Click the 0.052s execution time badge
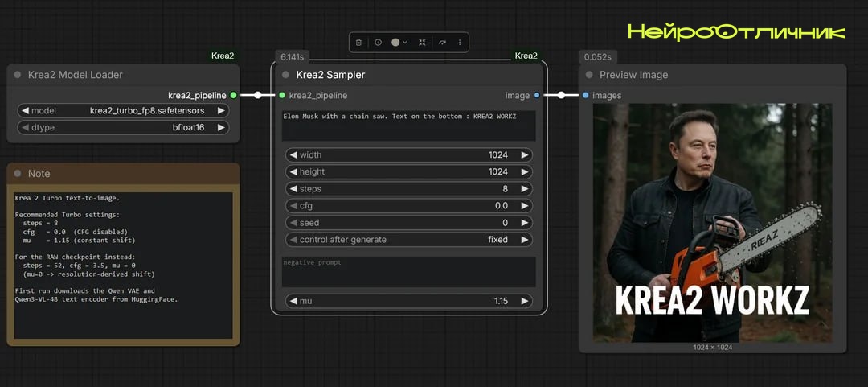This screenshot has height=387, width=868. pos(597,57)
